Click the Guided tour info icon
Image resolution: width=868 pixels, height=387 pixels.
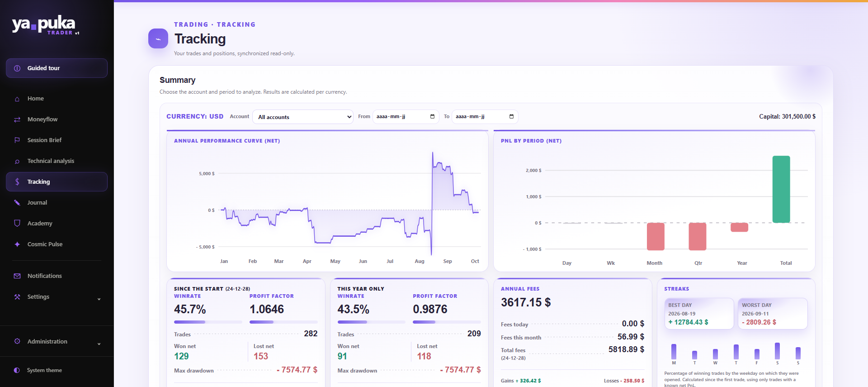17,68
